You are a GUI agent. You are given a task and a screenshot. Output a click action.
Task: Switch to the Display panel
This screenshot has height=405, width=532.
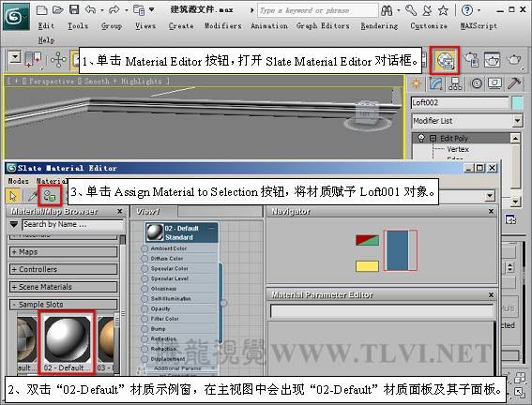click(x=494, y=83)
